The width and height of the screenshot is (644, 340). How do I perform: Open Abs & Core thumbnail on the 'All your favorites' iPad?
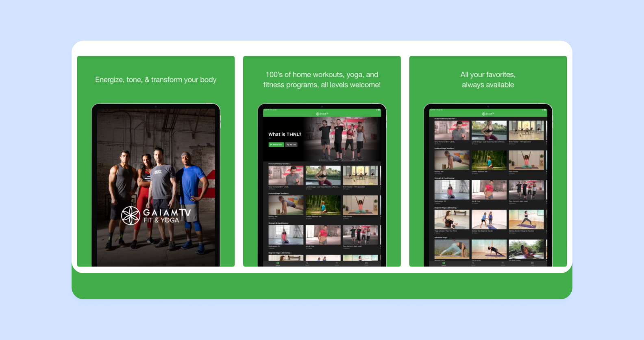coord(489,190)
